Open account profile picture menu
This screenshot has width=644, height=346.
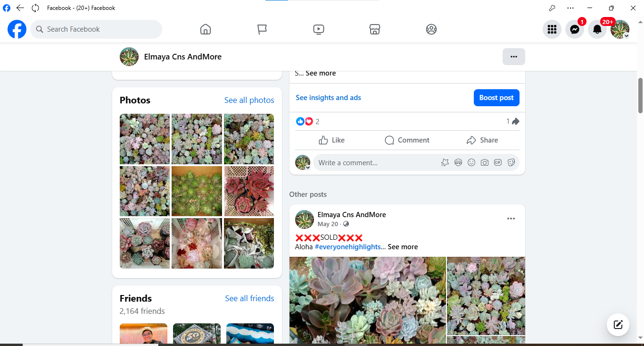(620, 29)
